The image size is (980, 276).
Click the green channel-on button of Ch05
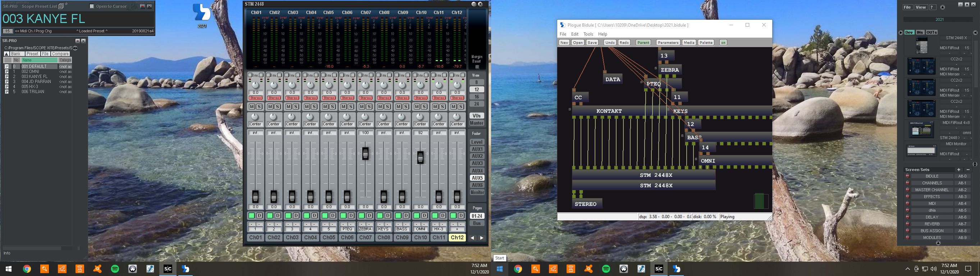click(325, 216)
